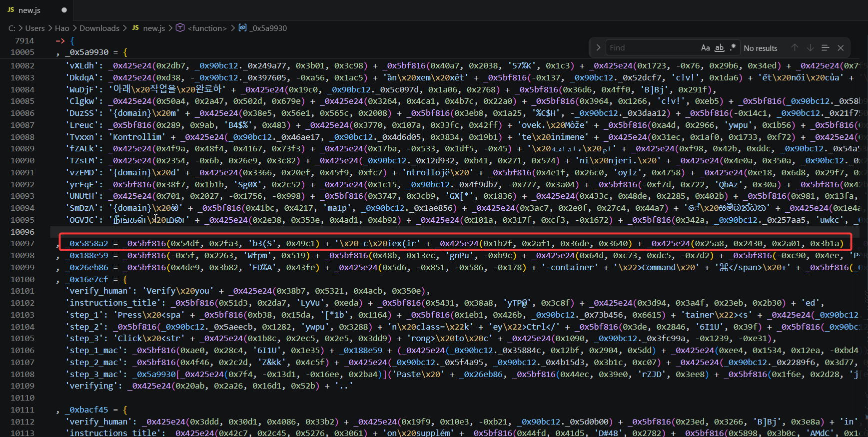The height and width of the screenshot is (437, 868).
Task: Click 'verify_human' key on line 10101
Action: 98,291
